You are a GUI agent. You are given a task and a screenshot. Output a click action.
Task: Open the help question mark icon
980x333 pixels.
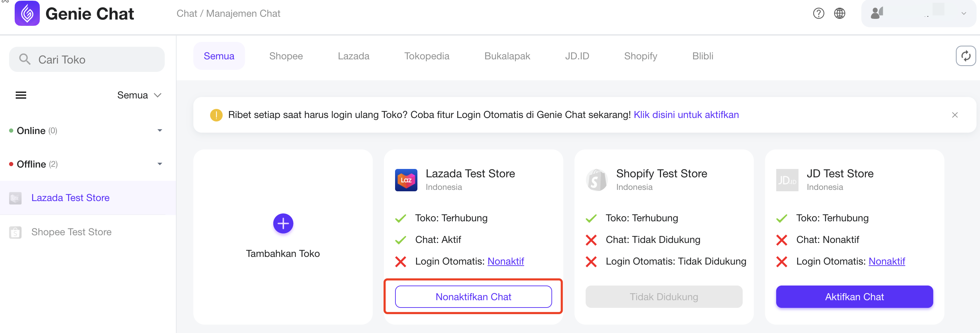pyautogui.click(x=818, y=13)
